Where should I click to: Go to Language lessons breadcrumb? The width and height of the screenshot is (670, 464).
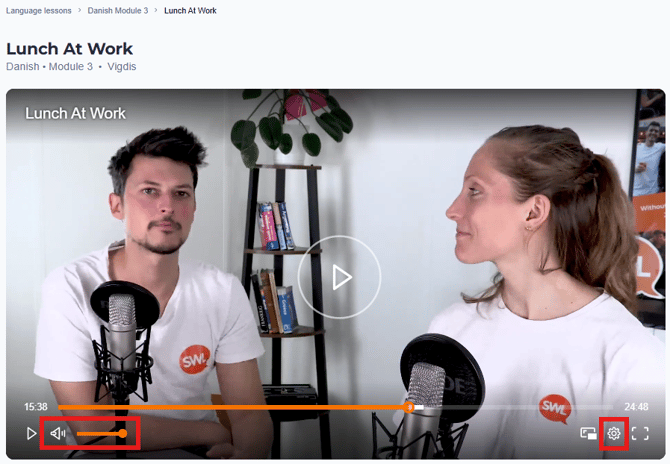point(38,11)
